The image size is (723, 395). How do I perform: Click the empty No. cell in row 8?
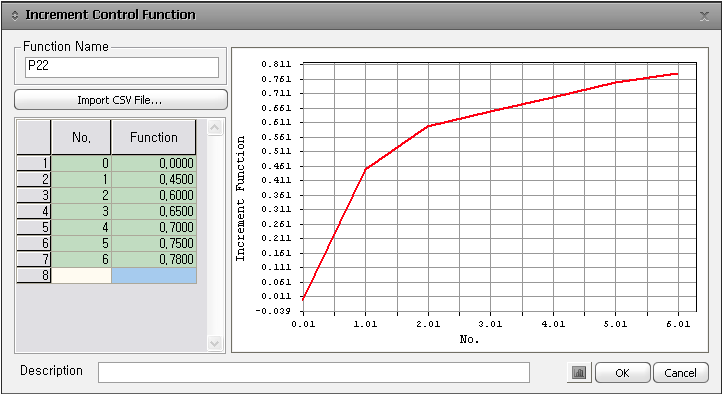coord(81,275)
